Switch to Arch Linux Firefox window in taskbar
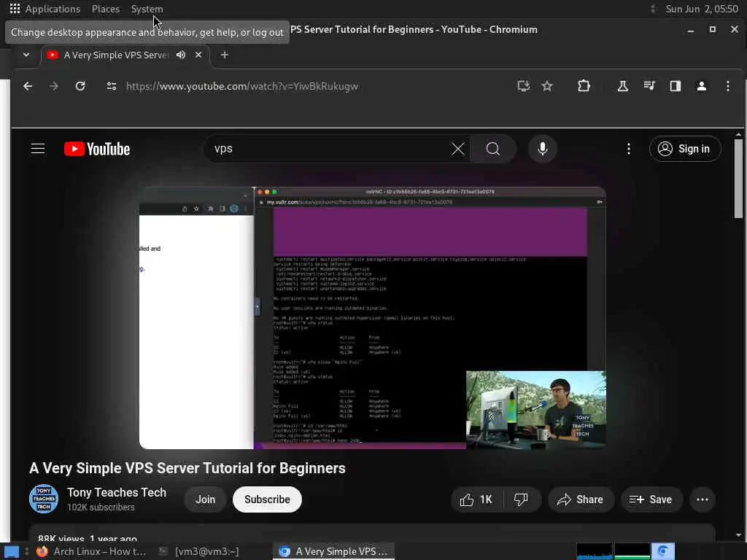 coord(91,551)
